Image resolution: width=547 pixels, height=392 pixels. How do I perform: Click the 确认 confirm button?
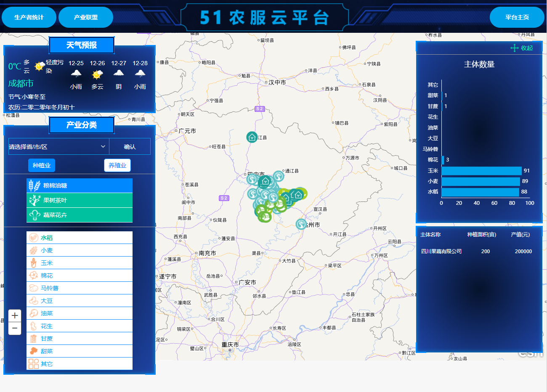tap(130, 146)
